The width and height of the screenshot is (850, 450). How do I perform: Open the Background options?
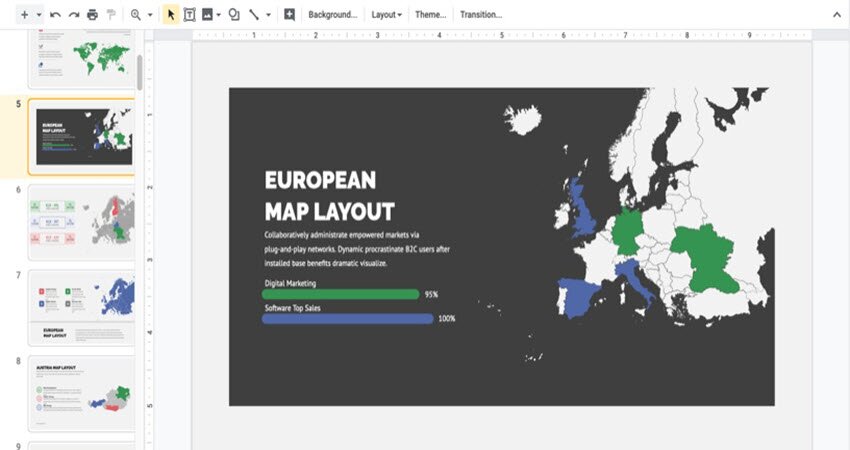[x=332, y=15]
